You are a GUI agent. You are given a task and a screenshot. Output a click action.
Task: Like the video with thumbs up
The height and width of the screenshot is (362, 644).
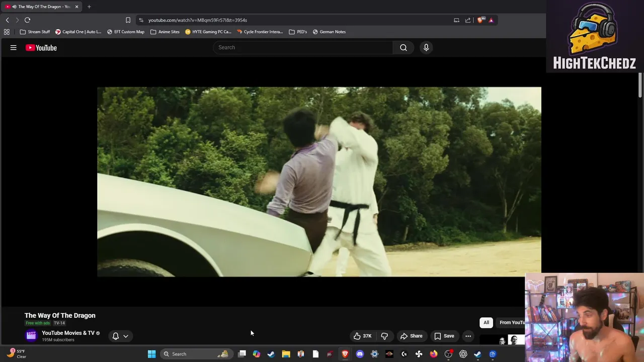[x=362, y=336]
